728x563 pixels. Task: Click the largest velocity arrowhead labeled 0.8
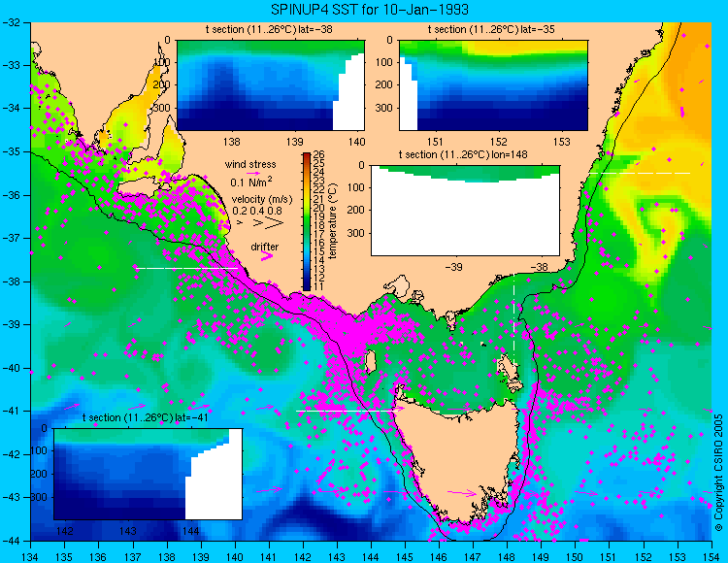275,223
